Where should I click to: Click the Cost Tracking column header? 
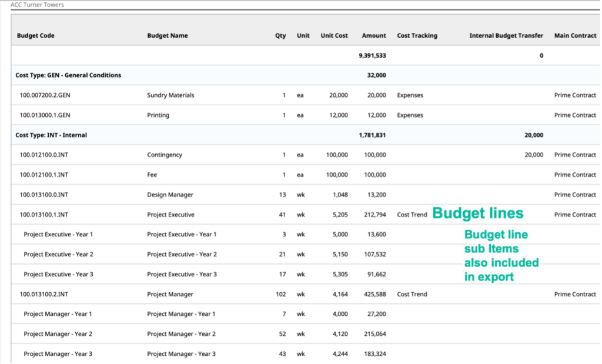[417, 35]
